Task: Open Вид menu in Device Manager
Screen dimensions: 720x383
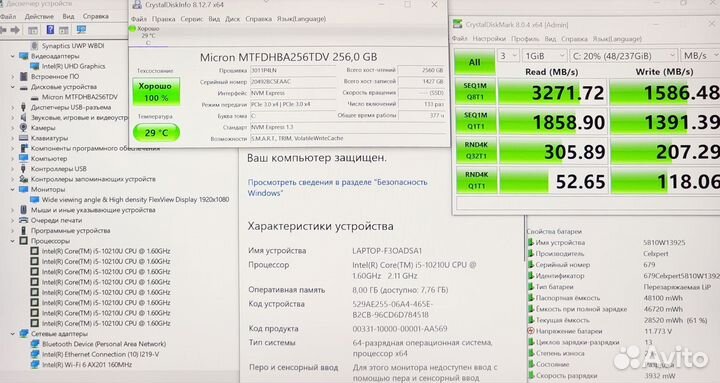Action: click(68, 17)
